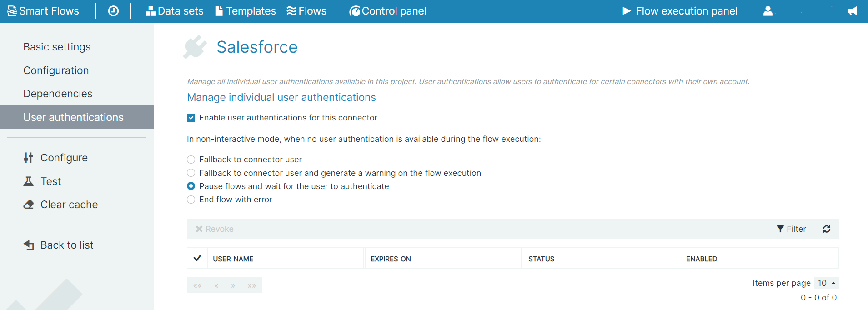Click the Salesforce connector plug icon
The image size is (868, 310).
click(x=195, y=47)
